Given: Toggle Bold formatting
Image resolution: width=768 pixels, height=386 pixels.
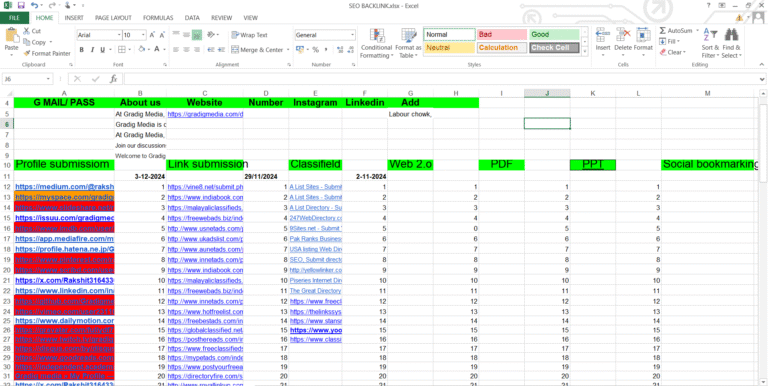Looking at the screenshot, I should (81, 49).
